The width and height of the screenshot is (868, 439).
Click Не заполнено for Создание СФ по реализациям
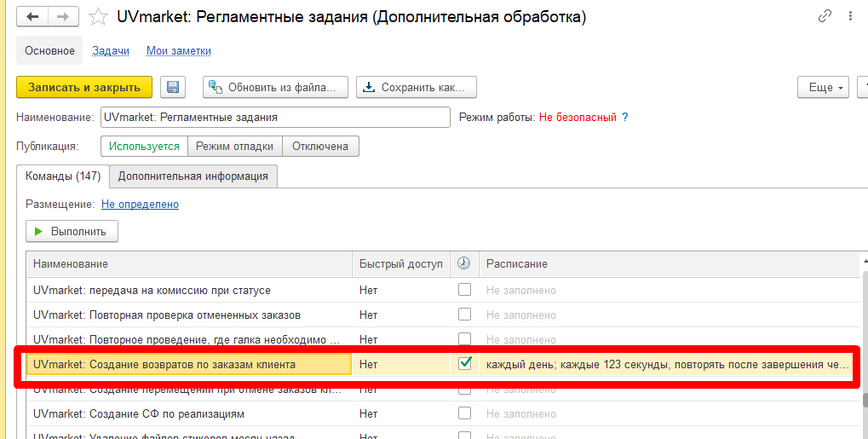point(521,414)
